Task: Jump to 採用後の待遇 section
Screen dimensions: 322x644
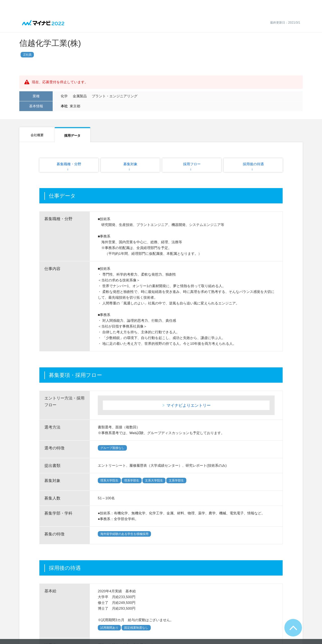Action: coord(253,165)
